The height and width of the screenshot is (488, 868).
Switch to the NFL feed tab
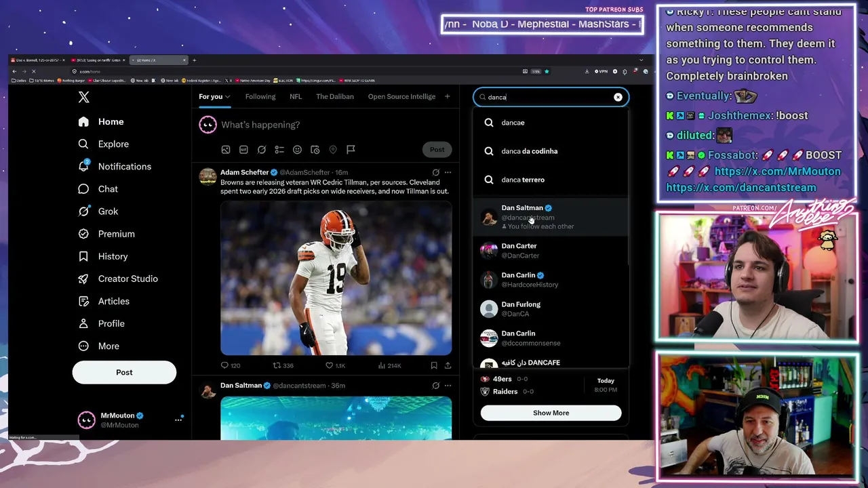click(x=296, y=96)
